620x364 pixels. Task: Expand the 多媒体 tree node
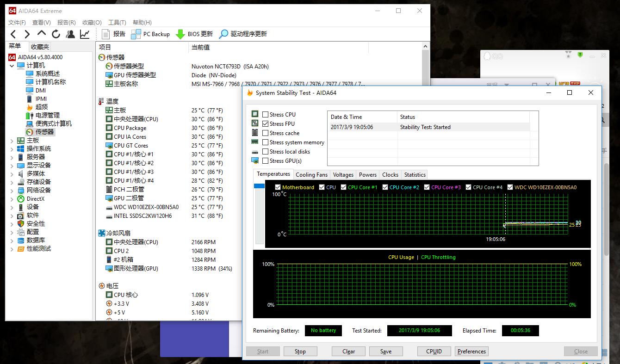tap(12, 174)
